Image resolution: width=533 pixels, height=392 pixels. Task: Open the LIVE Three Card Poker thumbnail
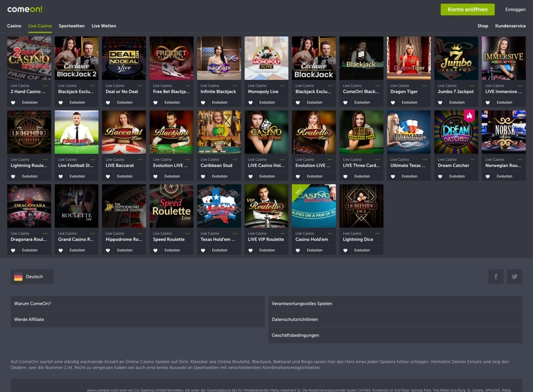361,132
